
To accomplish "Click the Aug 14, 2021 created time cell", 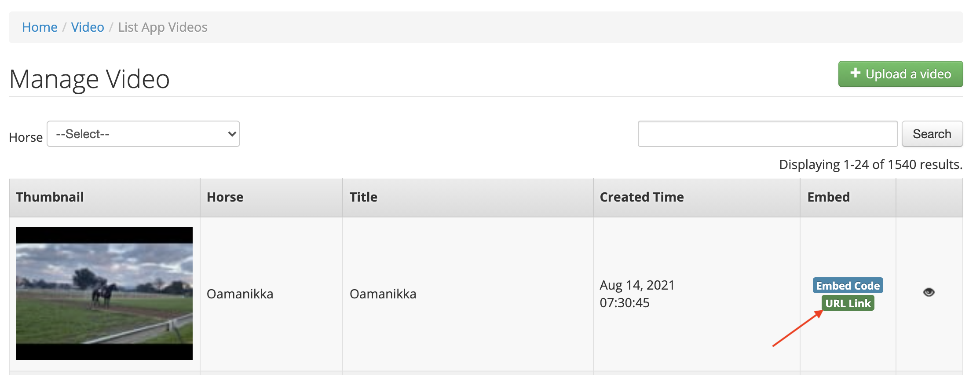I will (636, 294).
